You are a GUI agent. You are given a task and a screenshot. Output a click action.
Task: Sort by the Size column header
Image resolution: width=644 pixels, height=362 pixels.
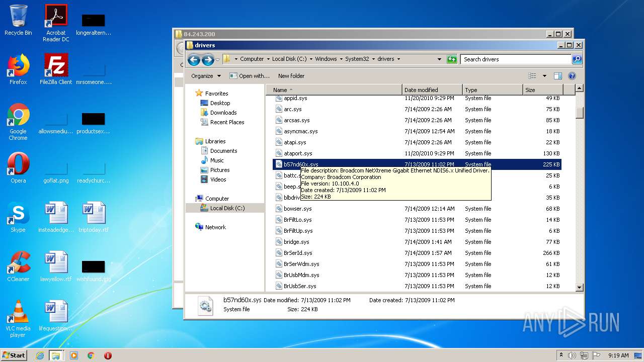[x=543, y=90]
